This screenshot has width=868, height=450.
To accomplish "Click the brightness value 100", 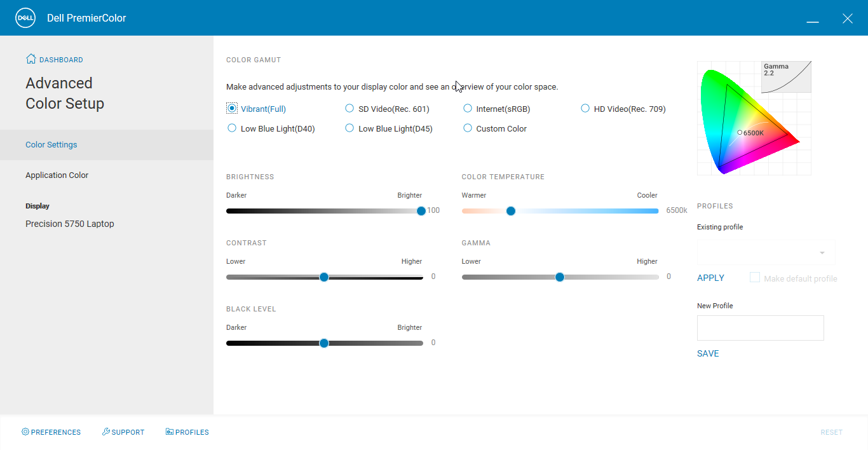I will coord(433,210).
